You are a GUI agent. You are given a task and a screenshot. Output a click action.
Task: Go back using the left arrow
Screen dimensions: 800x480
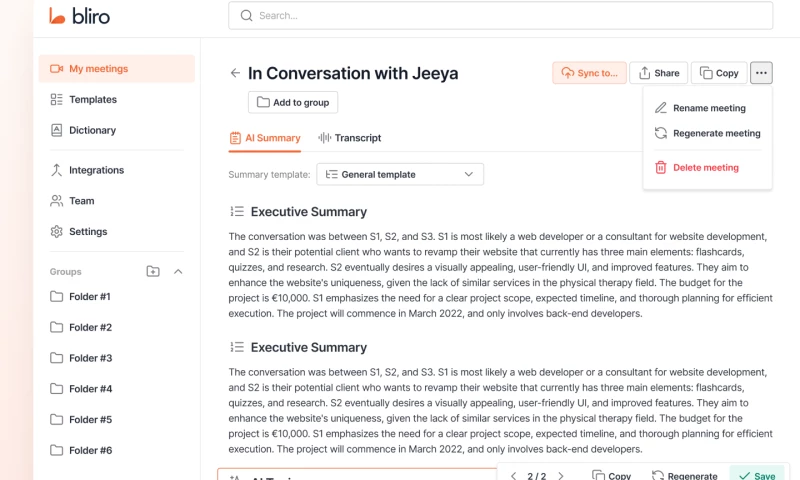point(235,73)
